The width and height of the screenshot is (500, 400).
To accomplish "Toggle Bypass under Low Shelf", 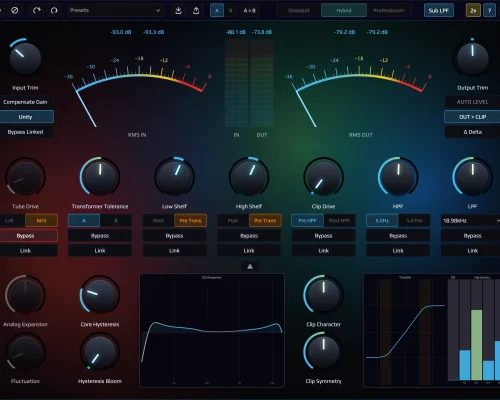I will [174, 236].
